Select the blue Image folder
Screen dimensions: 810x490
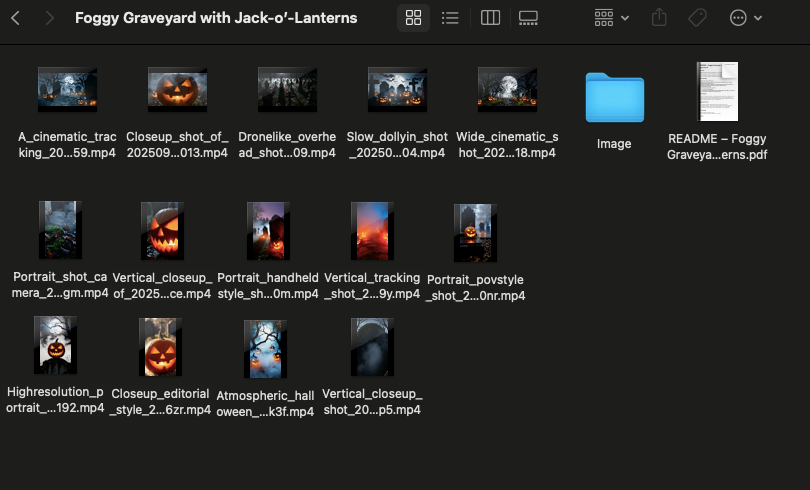point(614,98)
